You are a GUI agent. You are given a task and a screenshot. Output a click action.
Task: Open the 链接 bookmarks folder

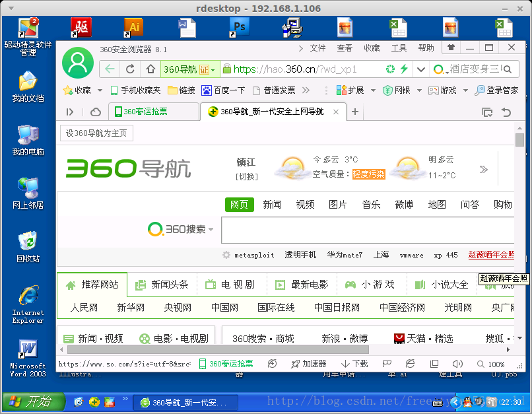point(182,90)
